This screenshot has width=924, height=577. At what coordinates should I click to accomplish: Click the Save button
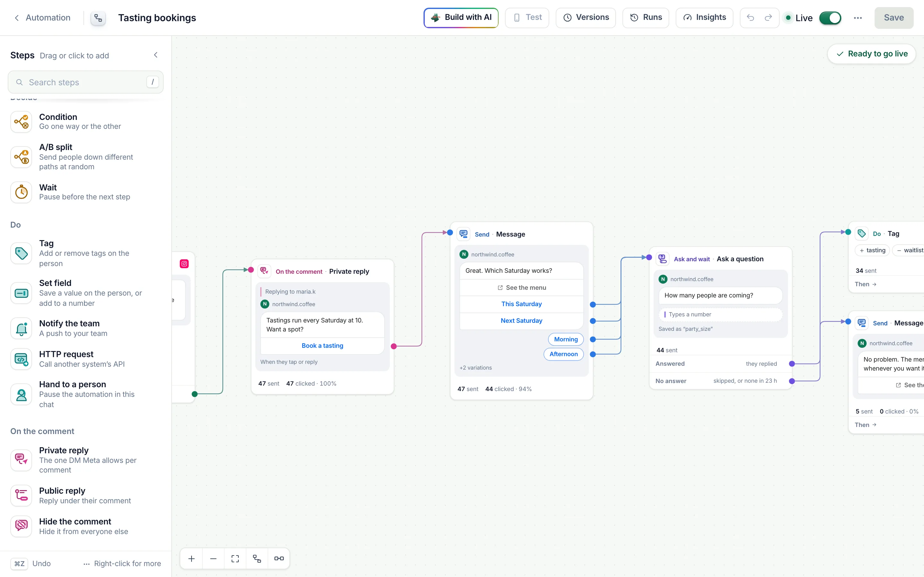pos(894,18)
